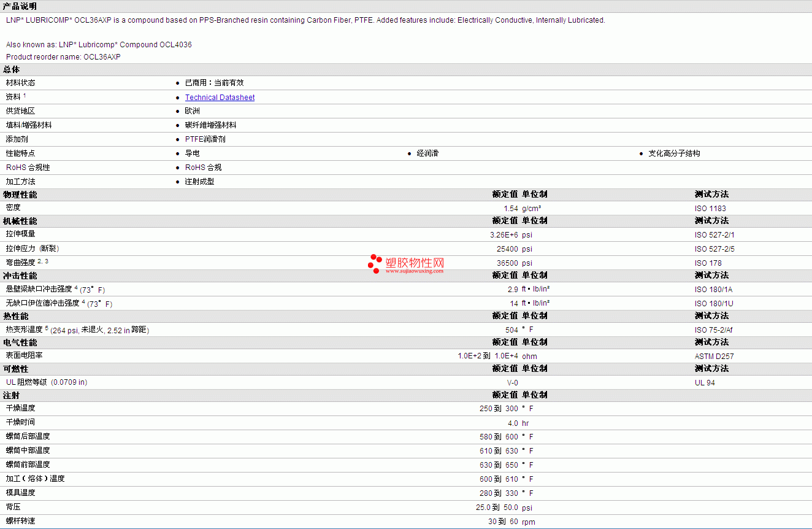Click the "ISO 527-2/5" test method
Image resolution: width=812 pixels, height=529 pixels.
click(x=714, y=249)
